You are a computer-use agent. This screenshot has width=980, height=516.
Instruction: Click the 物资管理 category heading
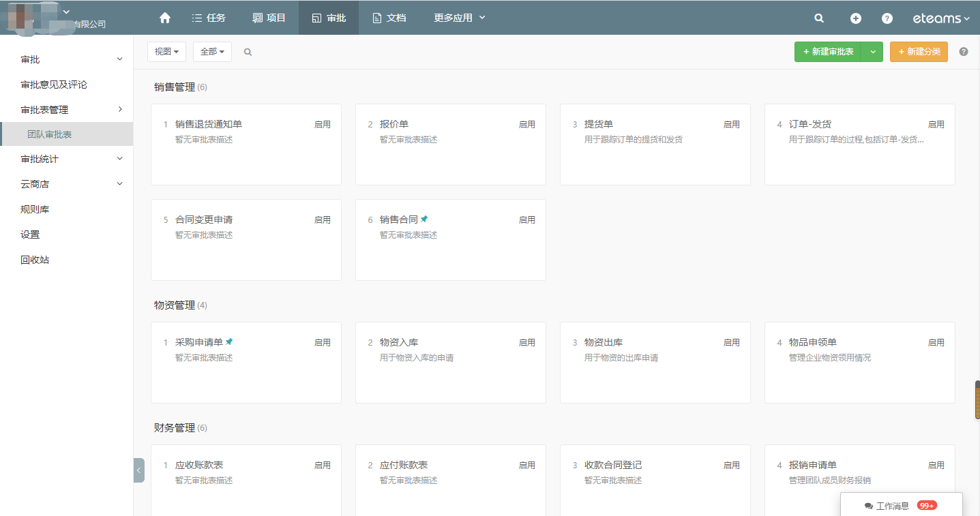[x=175, y=305]
